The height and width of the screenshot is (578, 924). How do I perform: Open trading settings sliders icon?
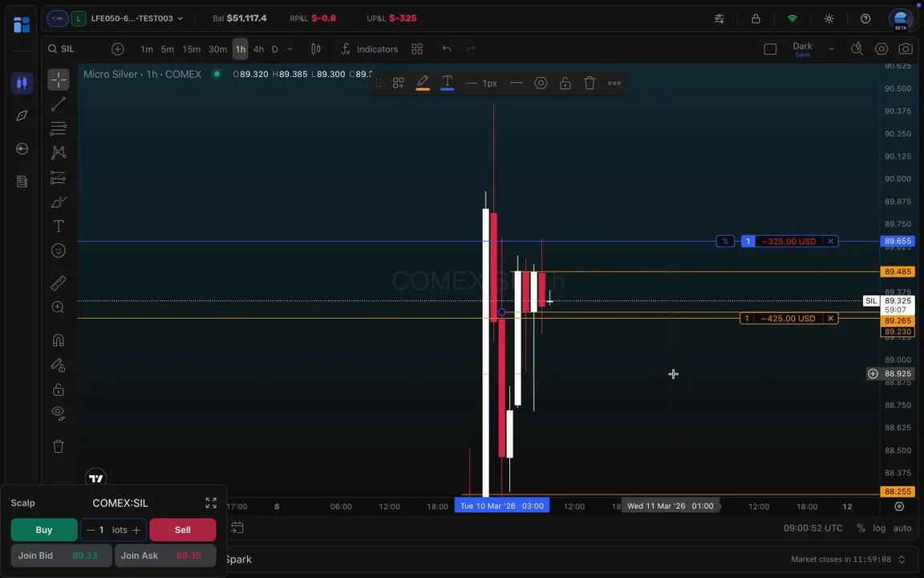point(719,18)
